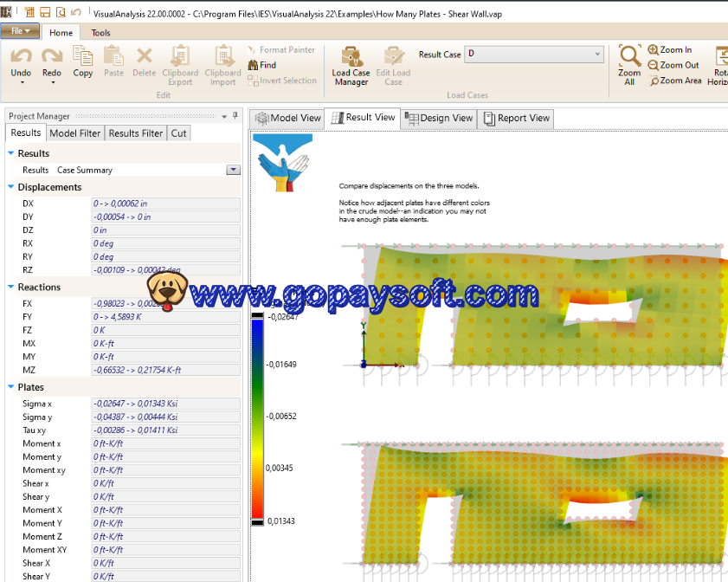Collapse the Reactions section
The width and height of the screenshot is (728, 582).
[x=10, y=287]
